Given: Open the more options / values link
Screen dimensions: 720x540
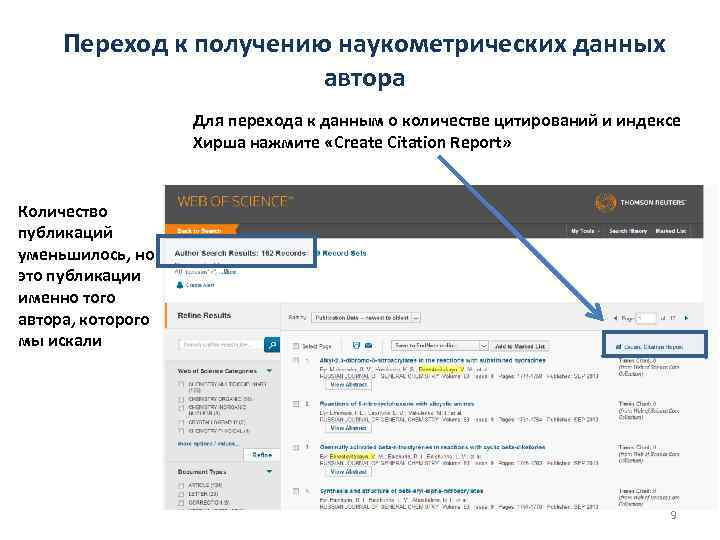Looking at the screenshot, I should pos(208,444).
